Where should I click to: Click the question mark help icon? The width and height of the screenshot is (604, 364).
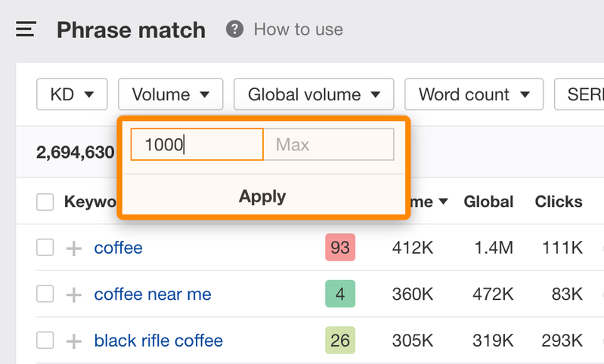pos(235,29)
